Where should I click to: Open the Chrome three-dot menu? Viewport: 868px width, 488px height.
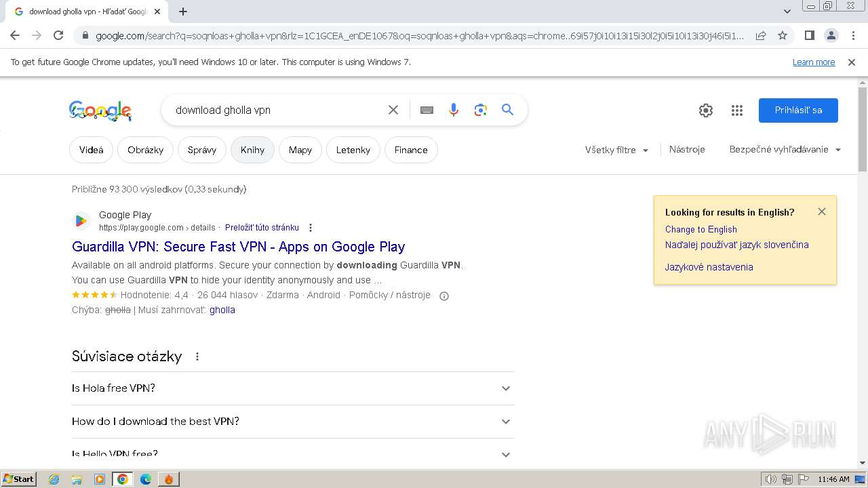click(853, 35)
